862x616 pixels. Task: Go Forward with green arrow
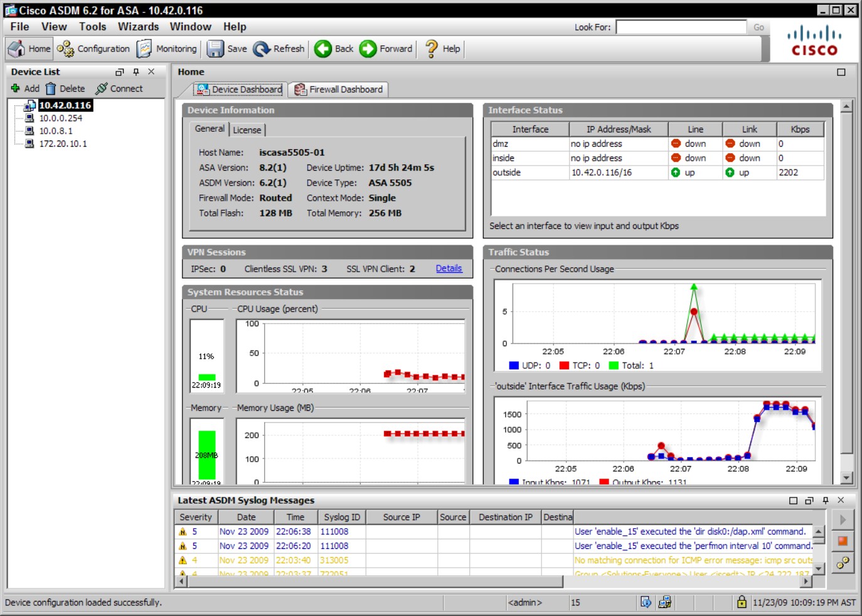[x=386, y=48]
